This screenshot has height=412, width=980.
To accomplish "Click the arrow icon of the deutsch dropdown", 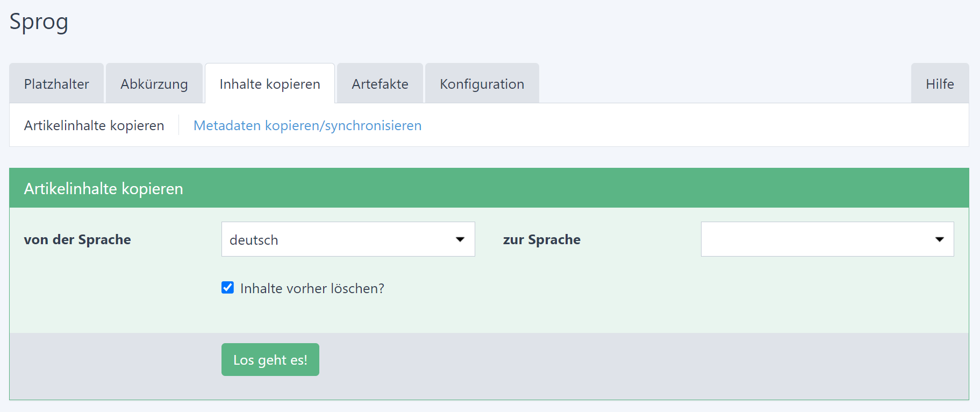I will pos(460,239).
